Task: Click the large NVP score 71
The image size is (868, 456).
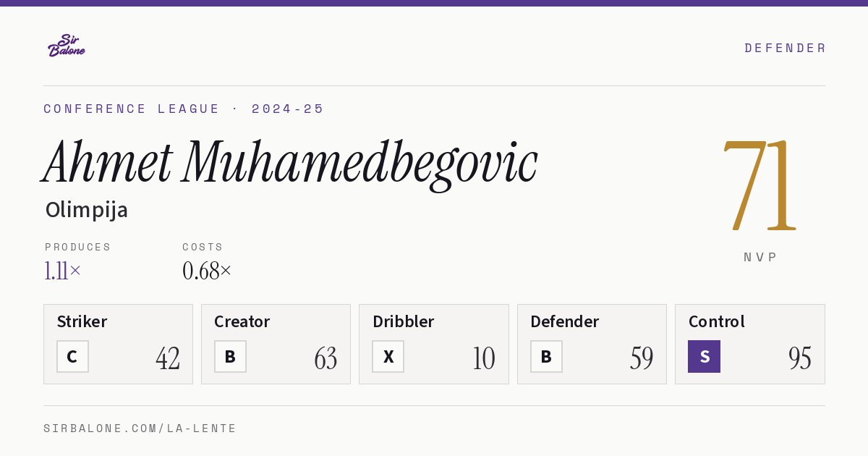Action: (759, 184)
